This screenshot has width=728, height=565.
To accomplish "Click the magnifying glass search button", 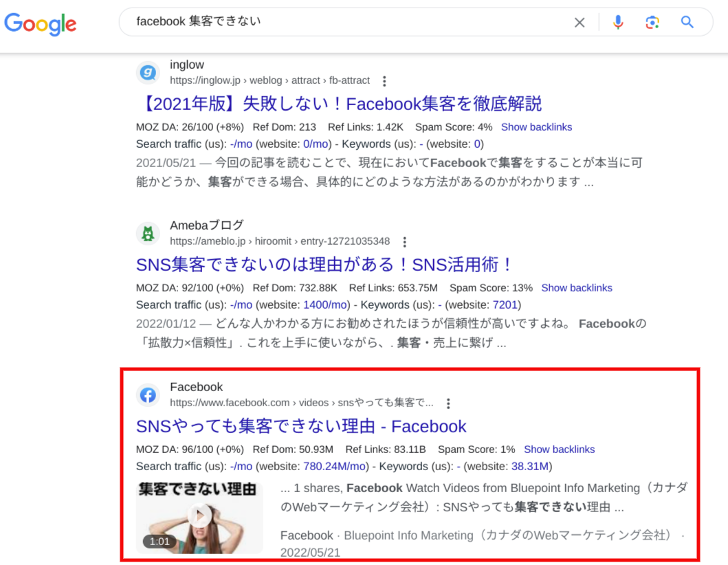I will tap(687, 22).
